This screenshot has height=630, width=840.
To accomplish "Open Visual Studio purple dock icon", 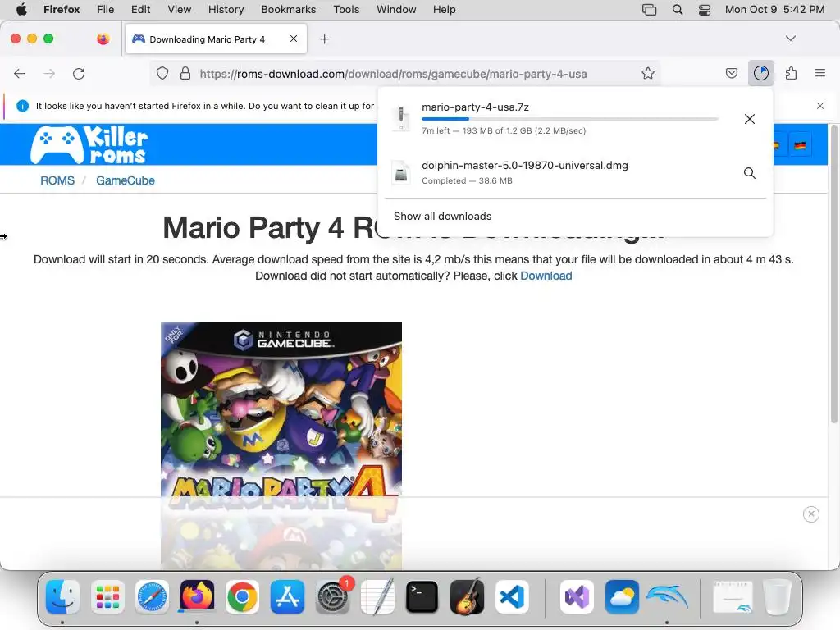I will tap(577, 596).
